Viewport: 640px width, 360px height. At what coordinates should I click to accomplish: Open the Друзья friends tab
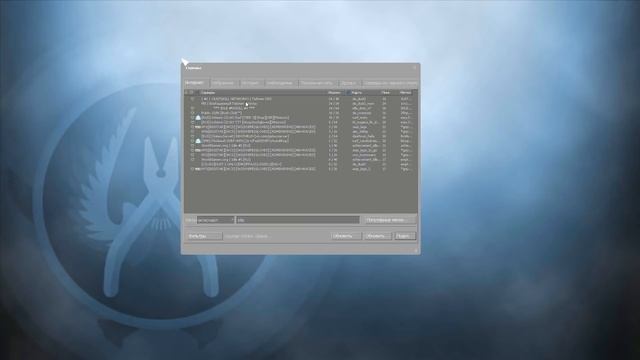[x=349, y=83]
